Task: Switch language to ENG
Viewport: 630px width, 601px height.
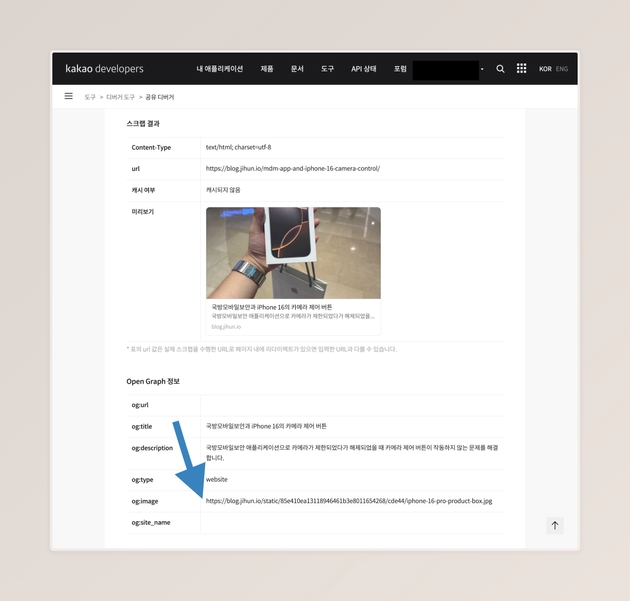Action: click(562, 69)
